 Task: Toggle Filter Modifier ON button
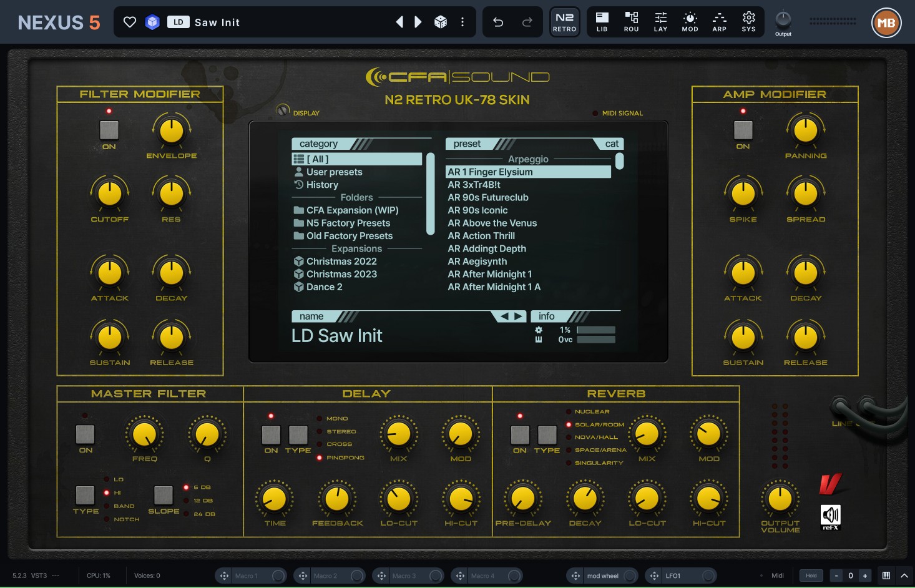109,130
